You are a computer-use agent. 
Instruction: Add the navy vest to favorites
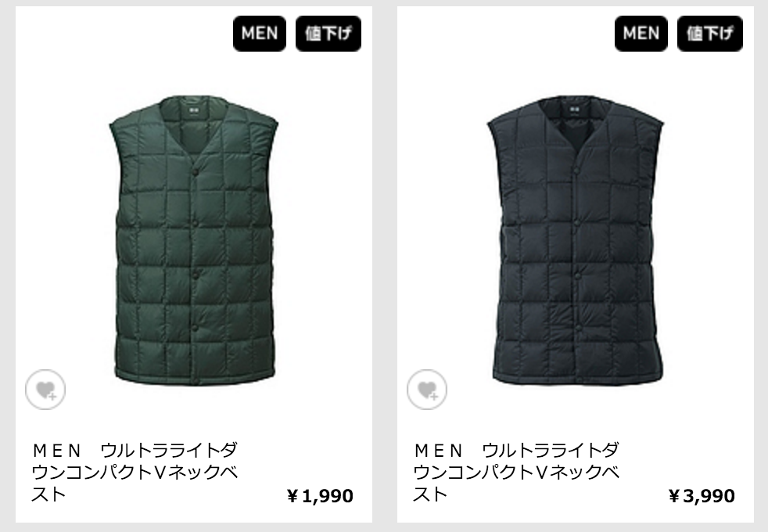pos(426,390)
